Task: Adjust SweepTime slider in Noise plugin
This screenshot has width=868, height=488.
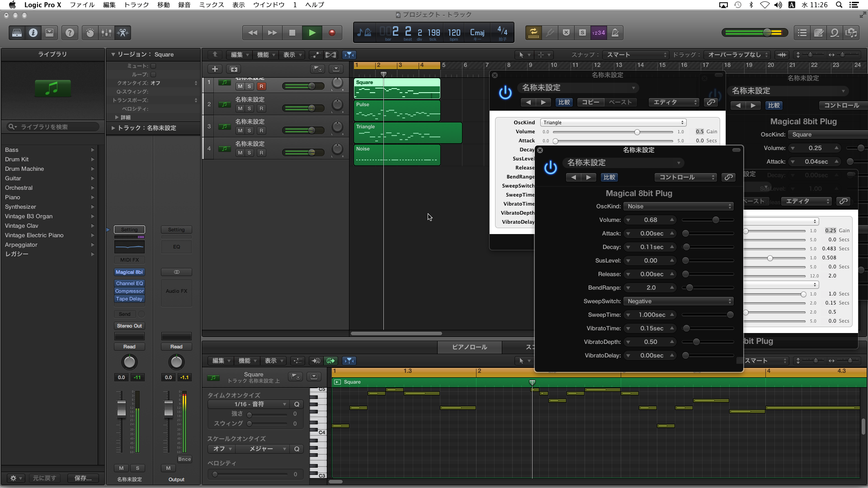Action: coord(708,315)
